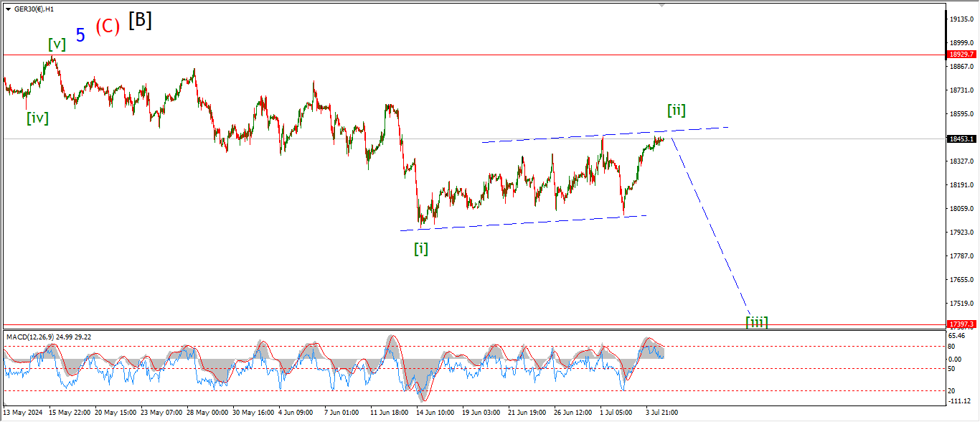Click the 14 Jun 10:00 time axis label
Viewport: 980px width, 422px height.
(435, 413)
